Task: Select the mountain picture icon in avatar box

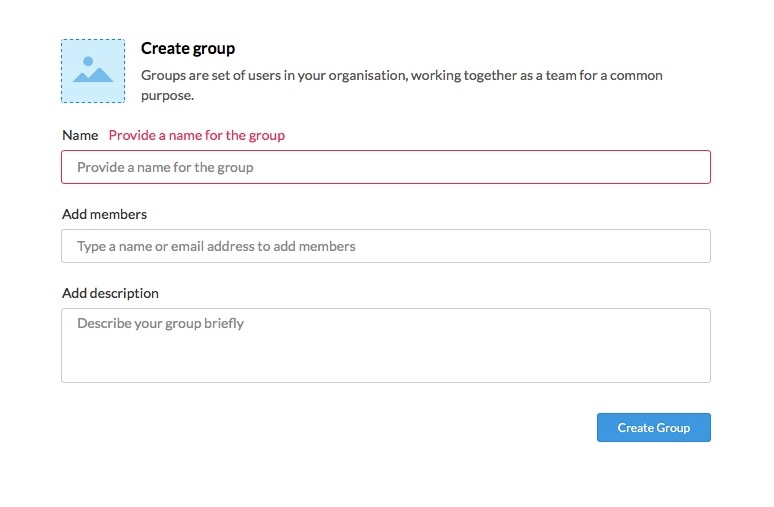Action: [93, 70]
